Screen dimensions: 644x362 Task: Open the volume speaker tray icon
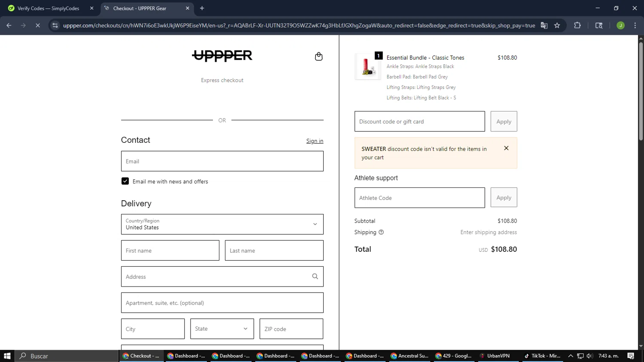[x=589, y=356]
